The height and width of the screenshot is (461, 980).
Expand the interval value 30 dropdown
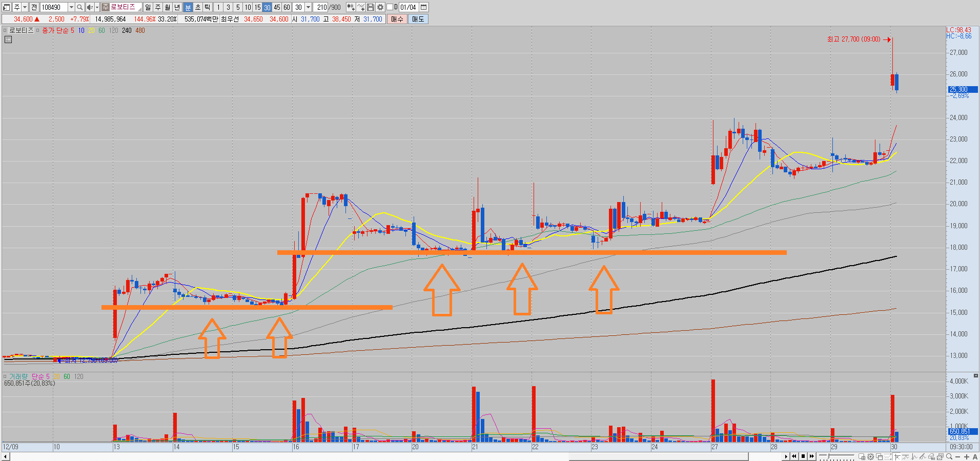pos(308,7)
